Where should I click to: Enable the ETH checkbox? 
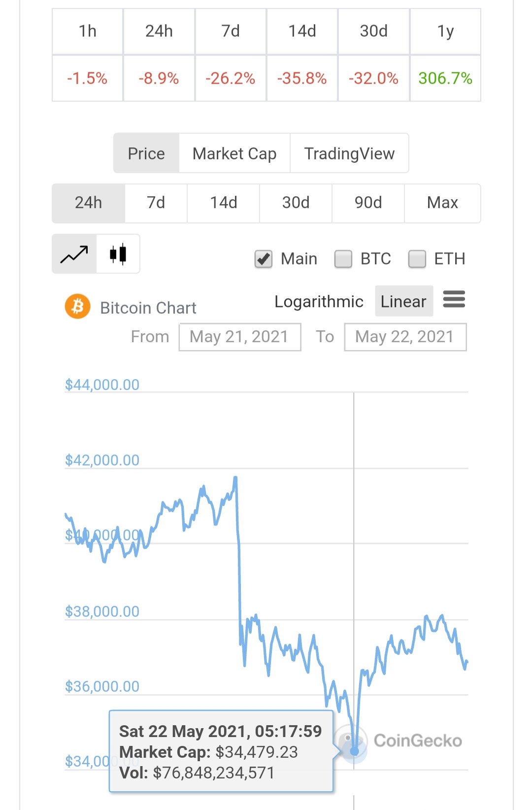click(x=417, y=259)
